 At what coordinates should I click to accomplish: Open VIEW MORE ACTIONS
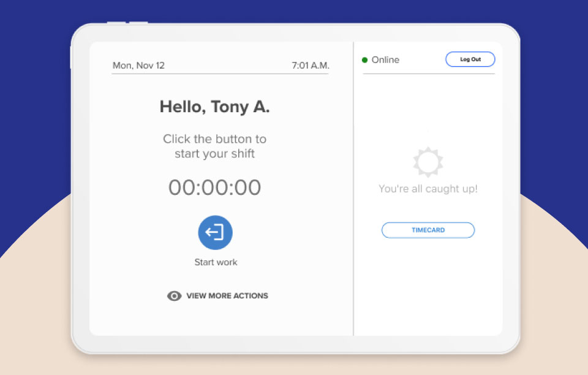227,296
